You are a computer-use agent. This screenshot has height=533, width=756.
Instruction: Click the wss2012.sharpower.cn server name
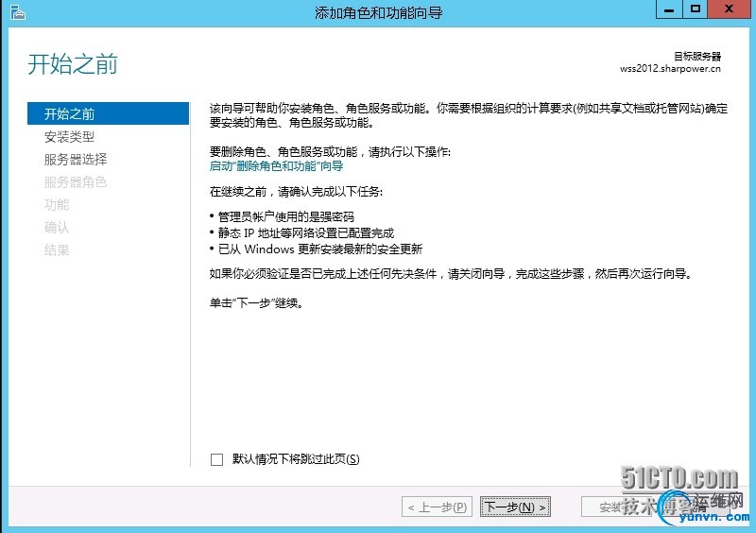(x=670, y=68)
